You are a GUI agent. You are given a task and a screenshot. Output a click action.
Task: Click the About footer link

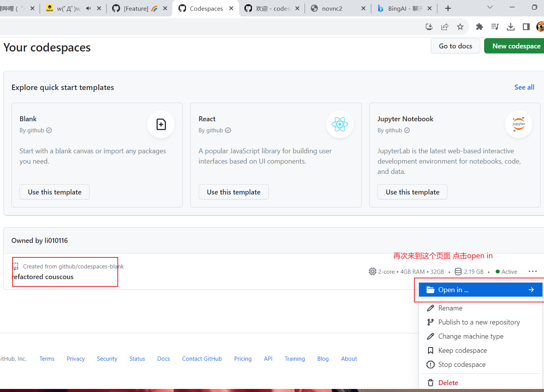tap(349, 359)
